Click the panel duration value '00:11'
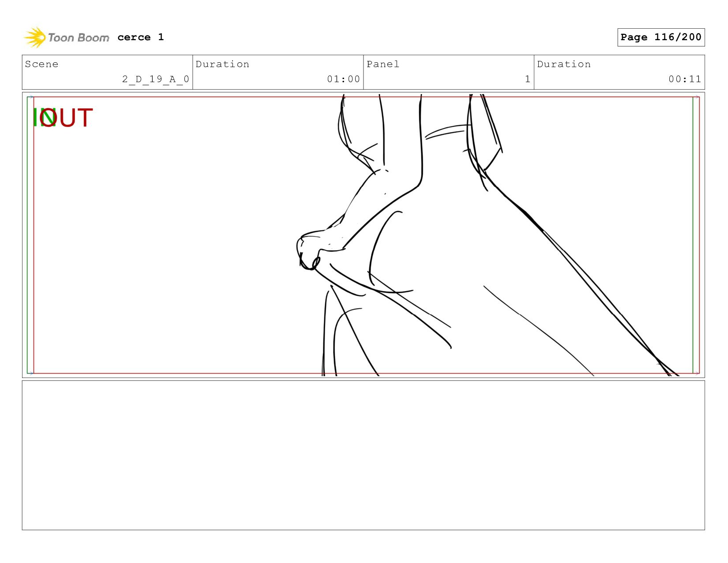The width and height of the screenshot is (728, 563). click(x=685, y=79)
